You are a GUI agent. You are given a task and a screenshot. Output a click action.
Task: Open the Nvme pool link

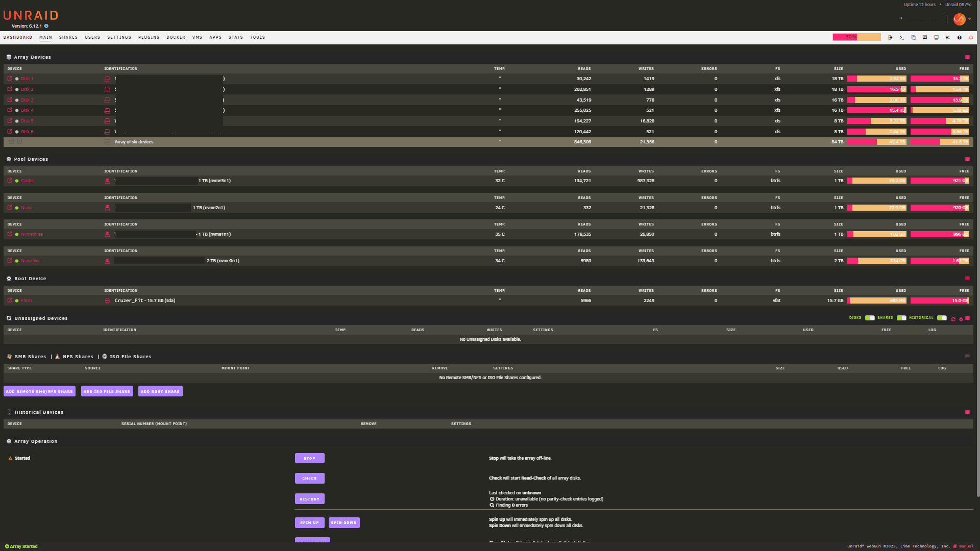(27, 208)
